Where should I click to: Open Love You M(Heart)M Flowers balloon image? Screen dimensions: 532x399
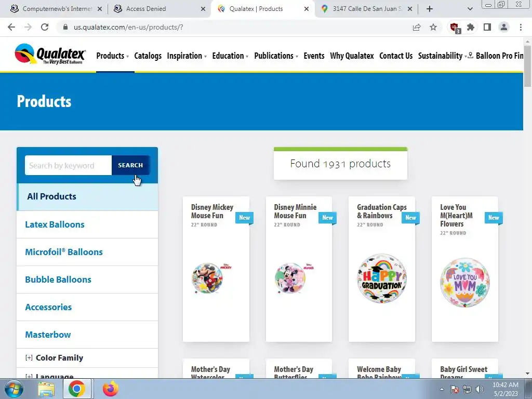pos(465,283)
